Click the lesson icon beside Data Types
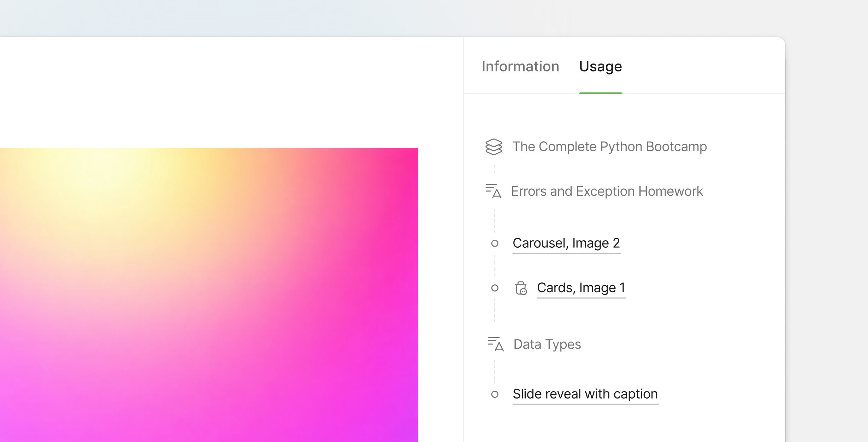 point(495,344)
